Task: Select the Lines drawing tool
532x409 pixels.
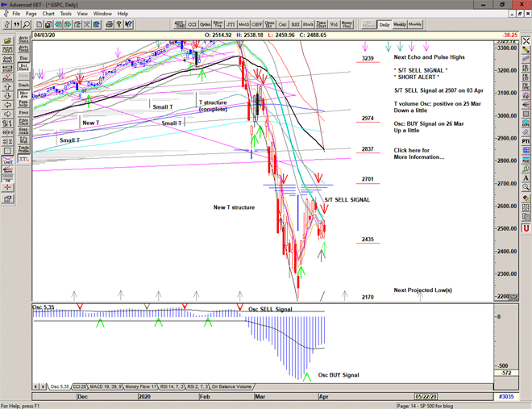Action: click(7, 160)
